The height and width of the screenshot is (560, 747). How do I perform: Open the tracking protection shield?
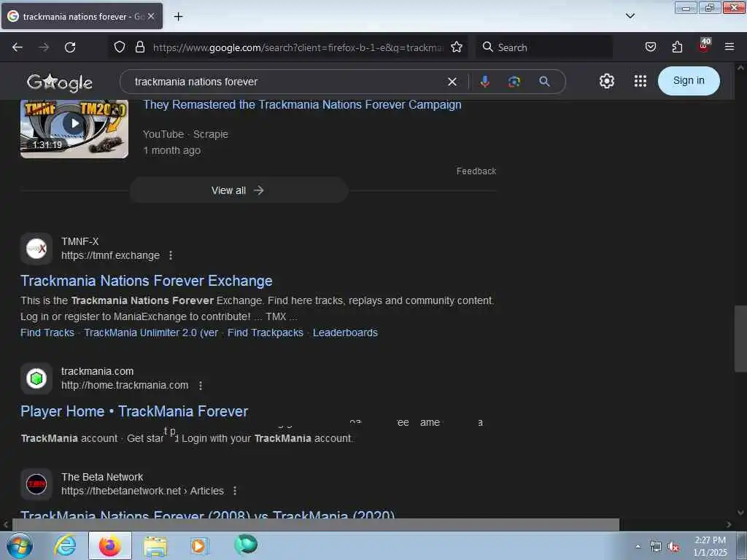120,47
